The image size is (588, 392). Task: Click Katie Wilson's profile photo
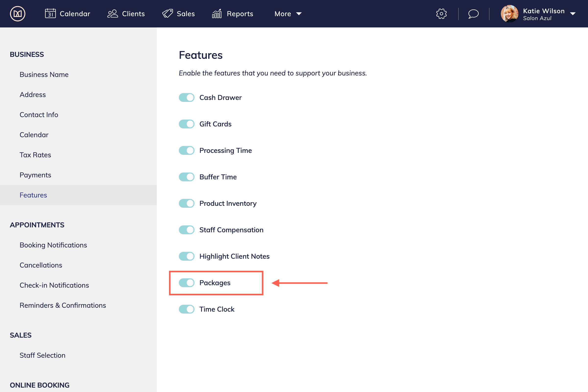(x=509, y=14)
